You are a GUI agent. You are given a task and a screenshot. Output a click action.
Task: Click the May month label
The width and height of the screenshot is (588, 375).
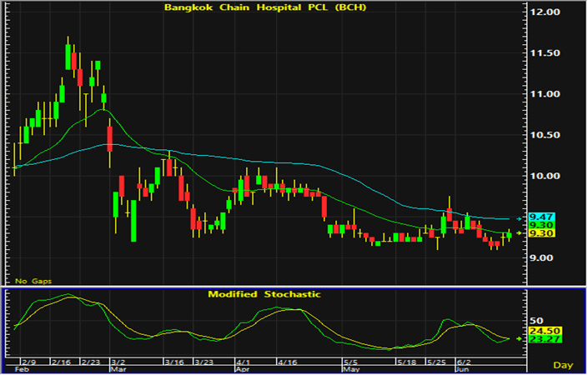(350, 369)
